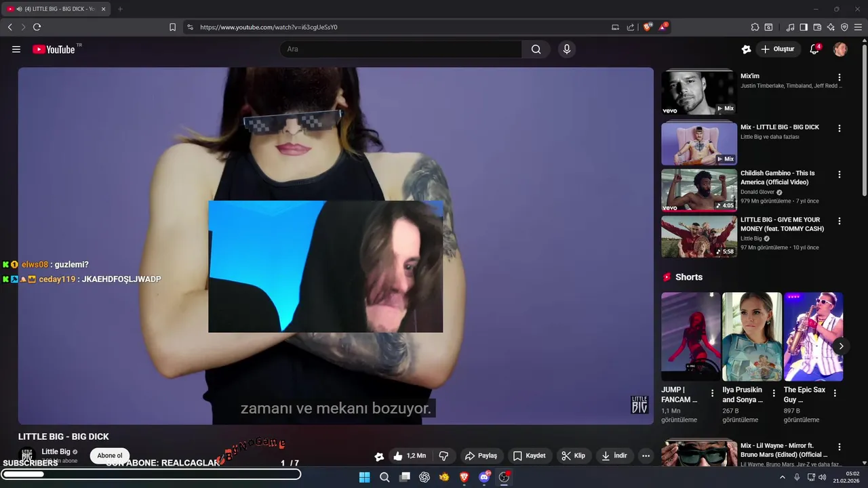Open Windows taskbar search
The height and width of the screenshot is (488, 868).
coord(384,477)
